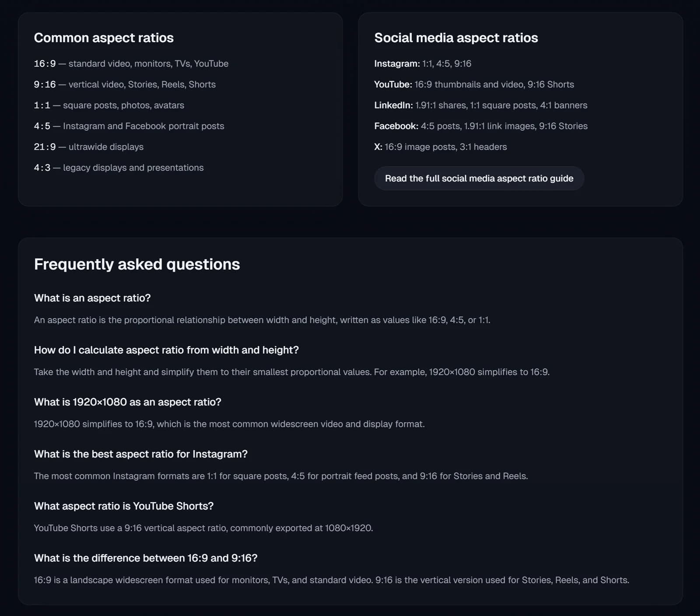Viewport: 700px width, 616px height.
Task: Expand the What is 1920×1080 as an aspect ratio question
Action: coord(127,402)
